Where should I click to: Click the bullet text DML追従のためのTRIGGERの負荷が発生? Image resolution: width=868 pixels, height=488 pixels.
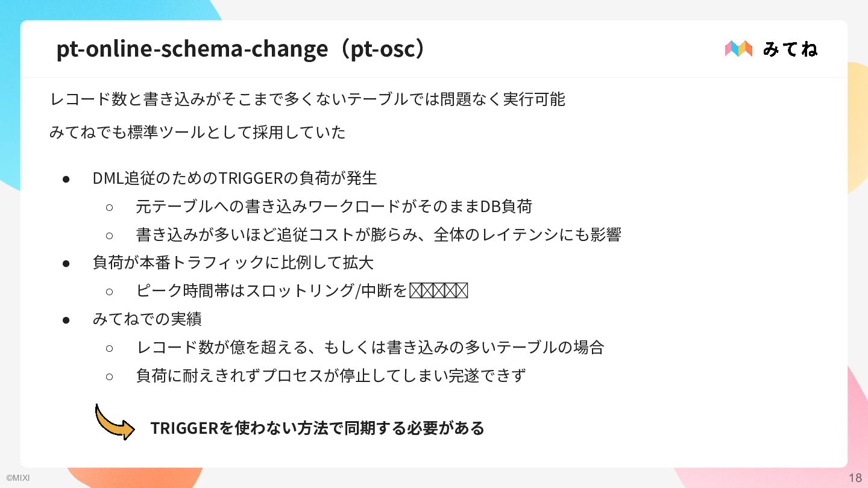point(234,179)
